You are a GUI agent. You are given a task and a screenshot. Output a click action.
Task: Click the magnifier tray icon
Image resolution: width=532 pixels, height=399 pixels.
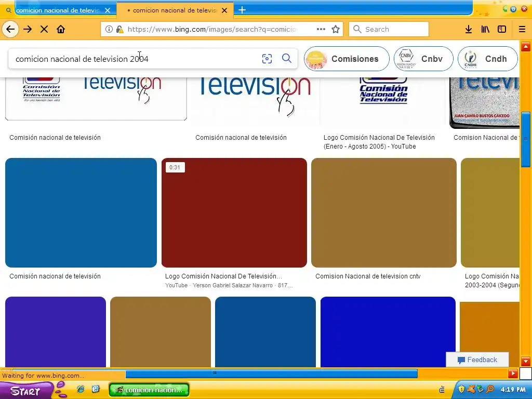(x=490, y=389)
